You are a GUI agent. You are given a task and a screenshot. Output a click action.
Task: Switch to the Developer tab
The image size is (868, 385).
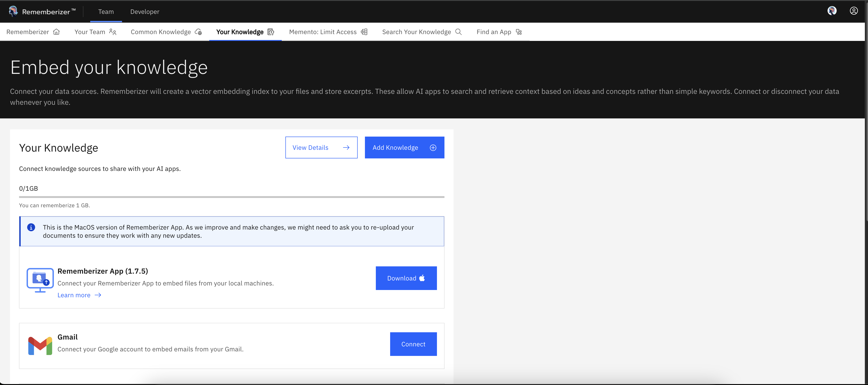(145, 12)
